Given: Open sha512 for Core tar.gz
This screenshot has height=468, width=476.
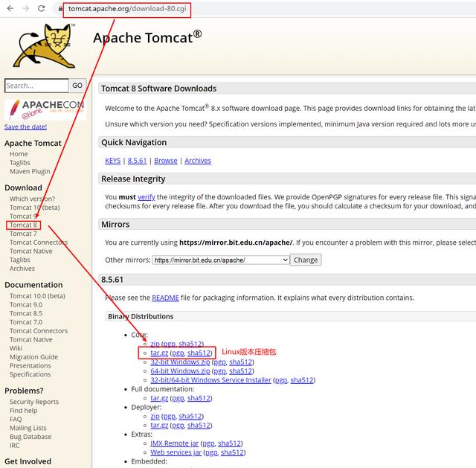Looking at the screenshot, I should click(199, 353).
